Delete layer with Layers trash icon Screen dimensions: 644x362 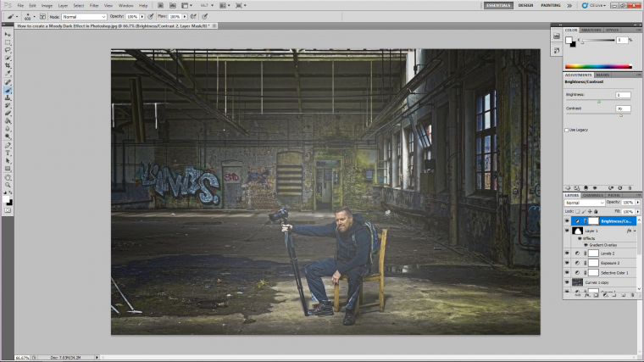(633, 295)
